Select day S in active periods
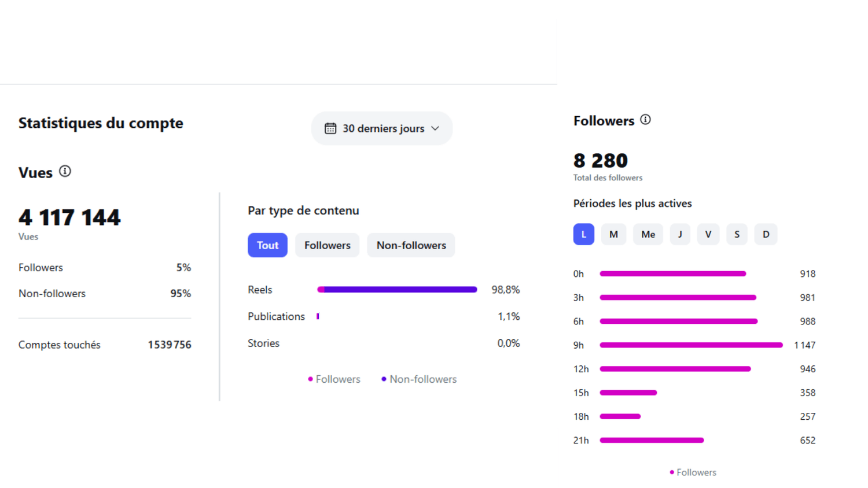 click(737, 234)
